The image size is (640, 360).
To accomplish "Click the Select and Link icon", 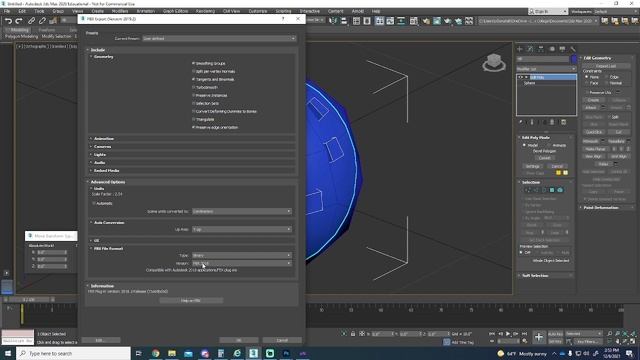I will point(31,20).
